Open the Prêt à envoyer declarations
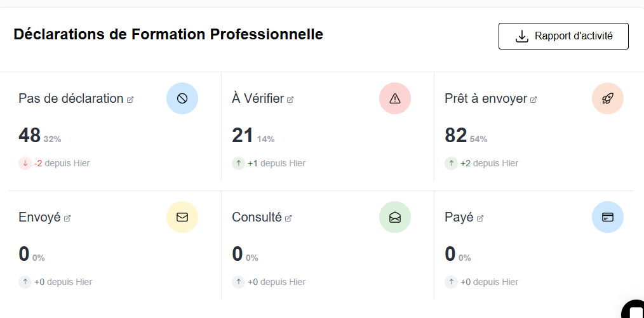 click(x=486, y=98)
